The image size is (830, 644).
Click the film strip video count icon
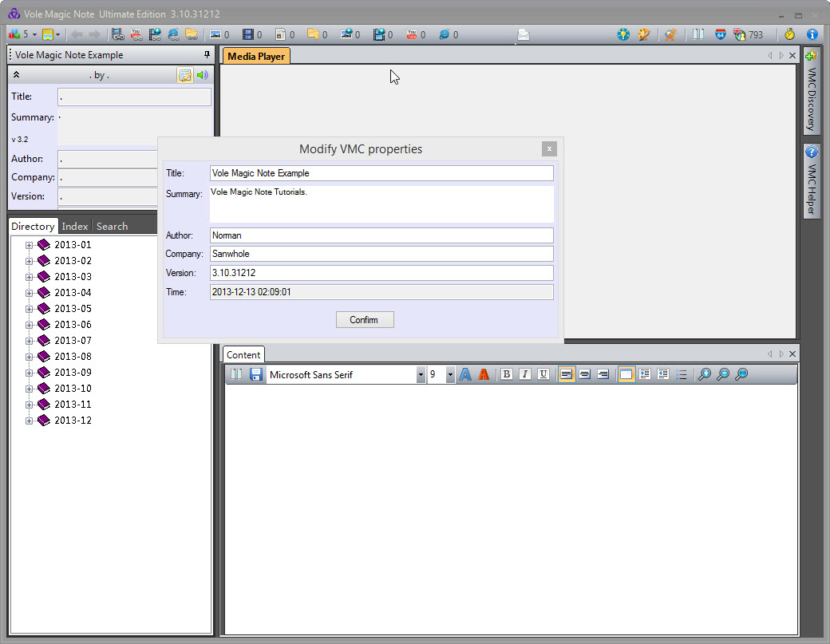[x=247, y=34]
